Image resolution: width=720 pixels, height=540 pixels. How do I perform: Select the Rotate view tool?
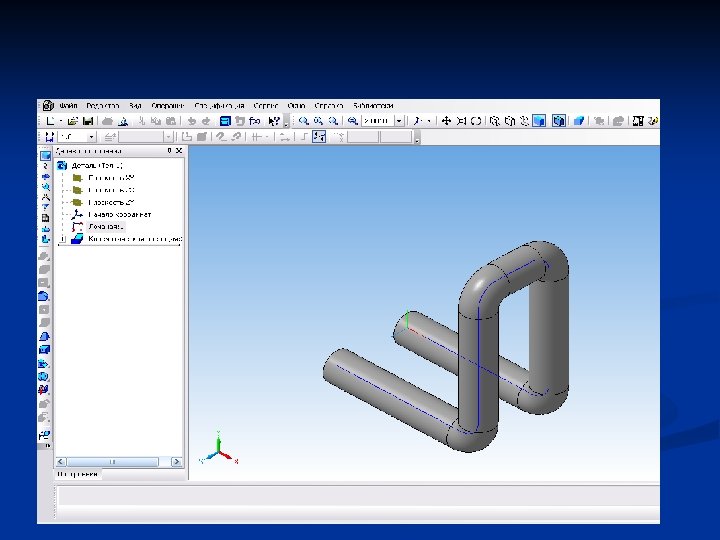(476, 121)
